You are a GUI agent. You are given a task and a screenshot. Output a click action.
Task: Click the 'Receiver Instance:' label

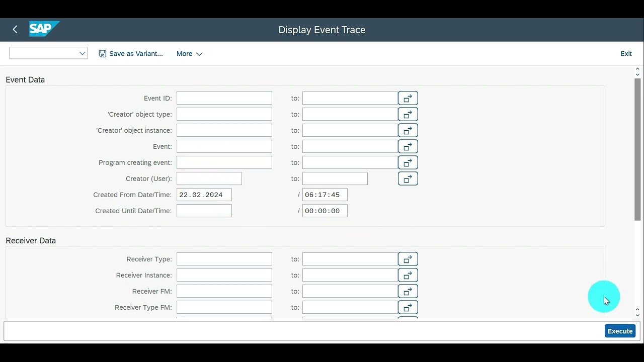coord(144,275)
